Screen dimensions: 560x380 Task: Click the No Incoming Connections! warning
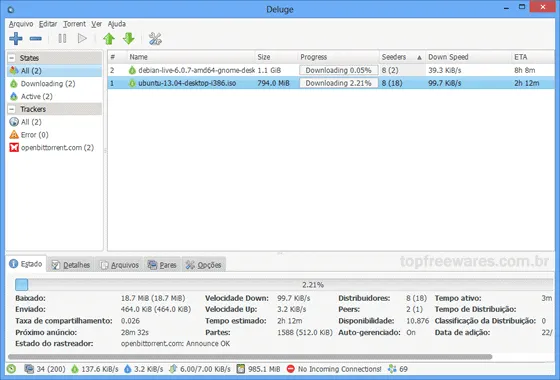334,369
